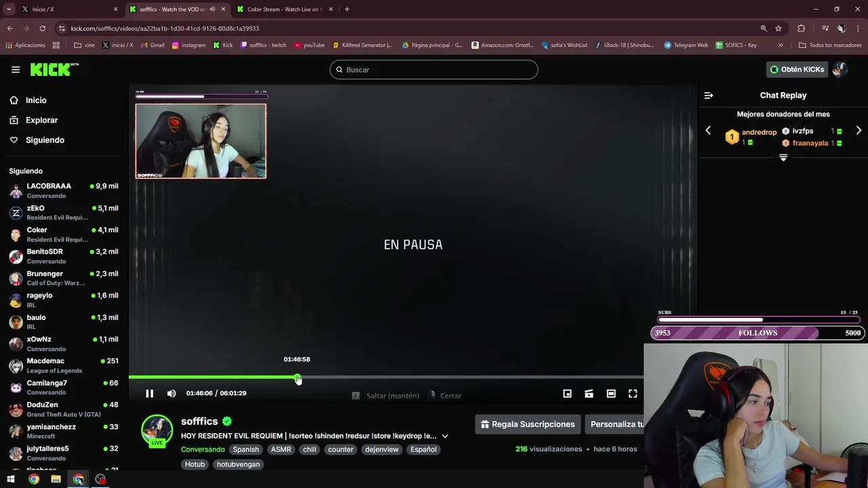This screenshot has width=868, height=488.
Task: Open Siguiendo in the sidebar
Action: (45, 140)
